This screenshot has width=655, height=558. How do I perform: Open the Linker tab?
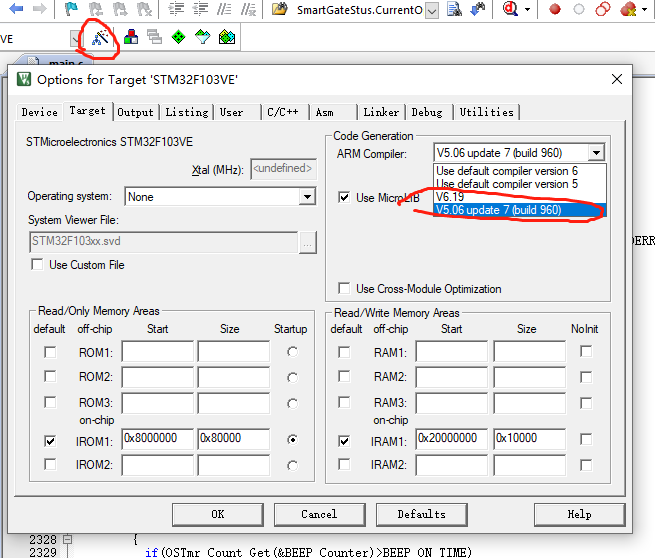click(x=381, y=112)
